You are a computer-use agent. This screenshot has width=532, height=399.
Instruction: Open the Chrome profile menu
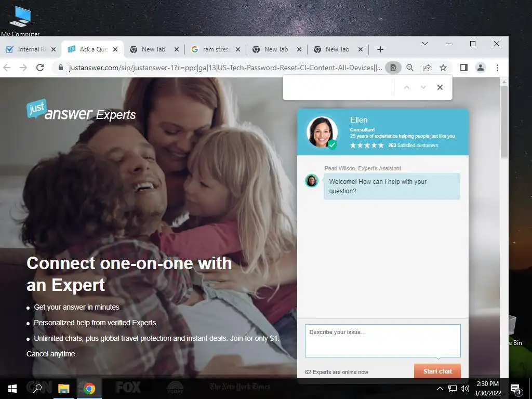click(x=481, y=68)
